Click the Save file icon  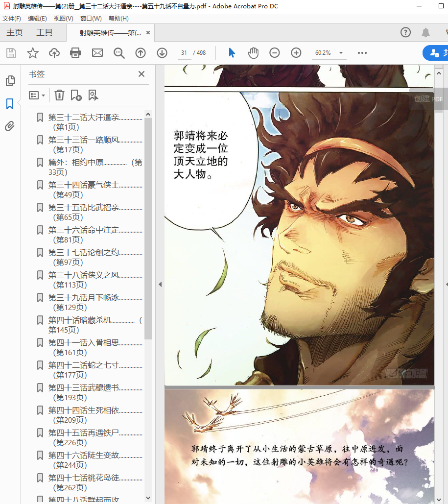click(11, 53)
